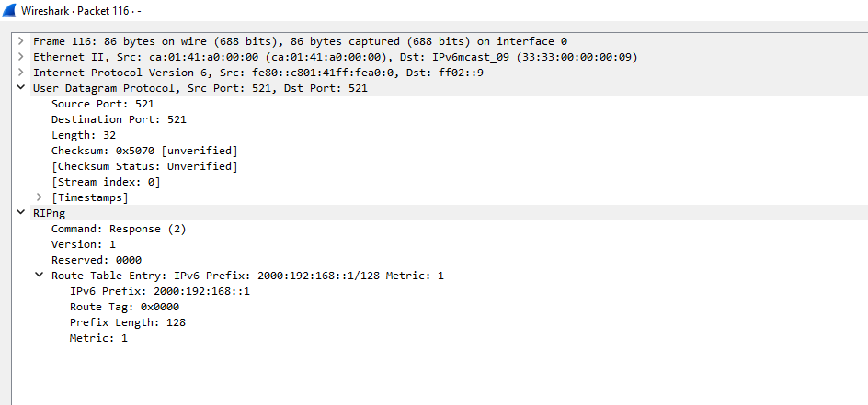Click the Wireshark fin icon in title bar

tap(10, 9)
